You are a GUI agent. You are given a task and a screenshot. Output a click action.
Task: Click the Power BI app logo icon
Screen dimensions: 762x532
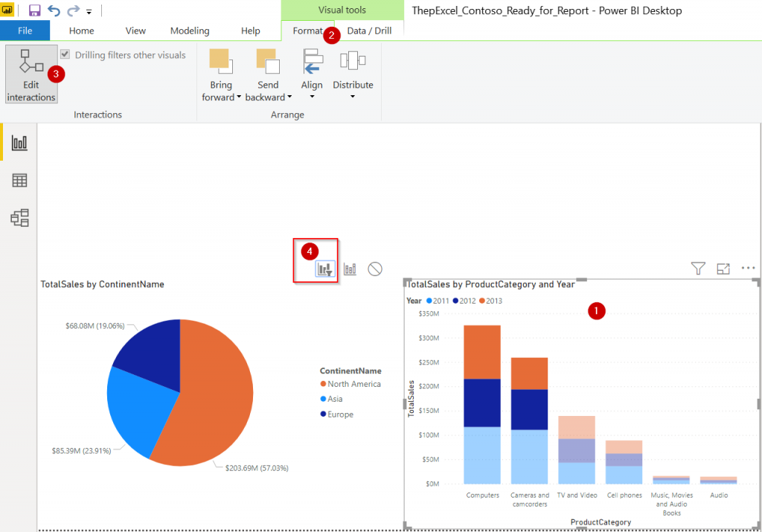tap(7, 10)
